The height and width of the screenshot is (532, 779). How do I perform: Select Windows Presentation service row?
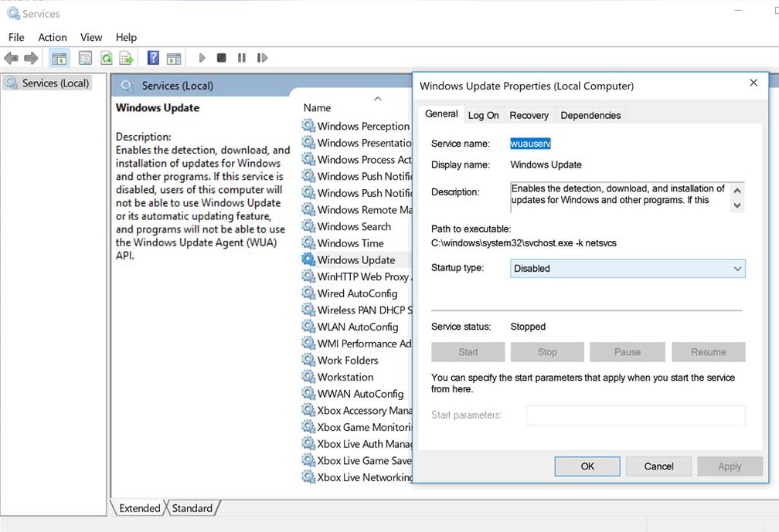coord(357,143)
